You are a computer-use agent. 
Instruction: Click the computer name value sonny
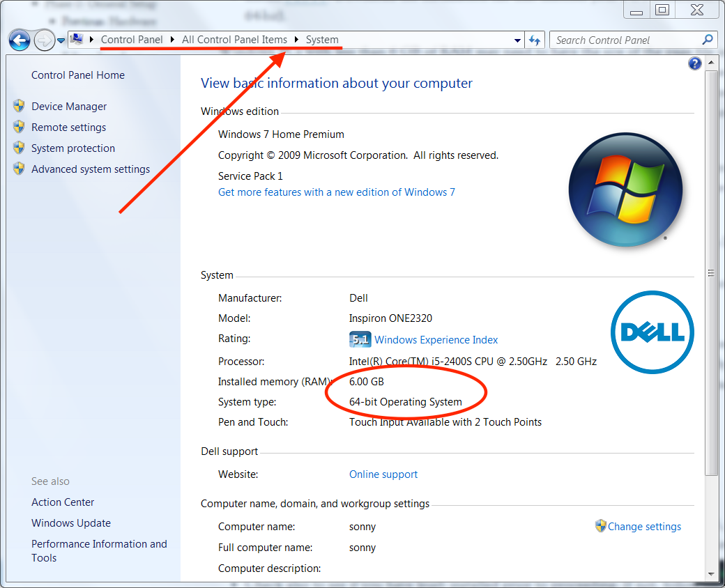tap(362, 527)
